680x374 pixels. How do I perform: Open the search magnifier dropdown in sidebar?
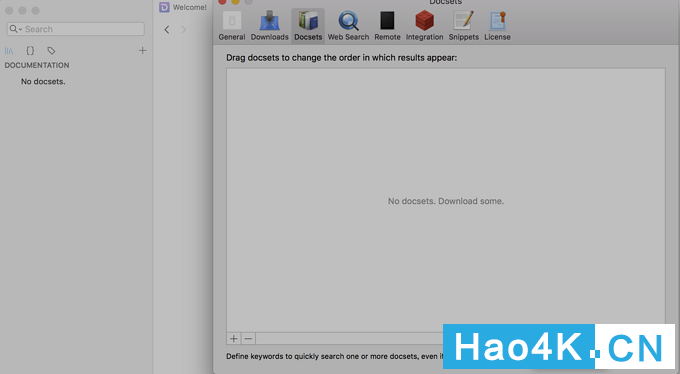(16, 29)
